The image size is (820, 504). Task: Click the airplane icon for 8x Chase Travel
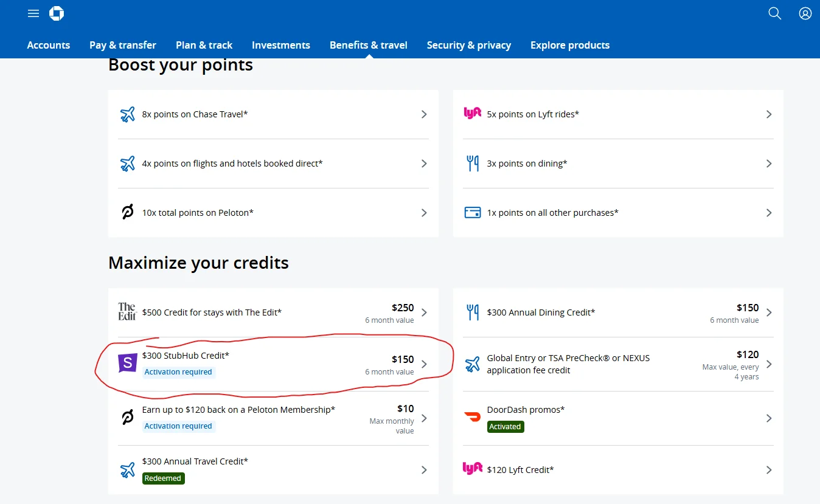(x=127, y=114)
